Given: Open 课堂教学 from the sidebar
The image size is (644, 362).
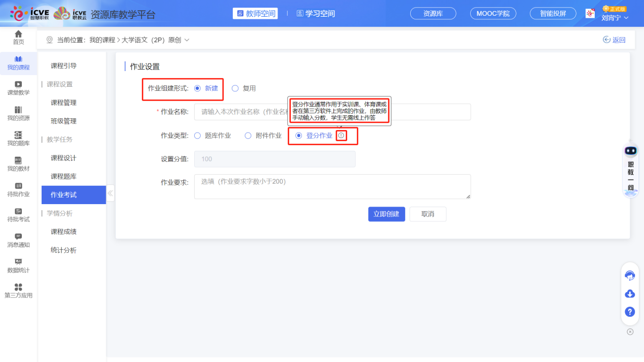Looking at the screenshot, I should point(18,88).
